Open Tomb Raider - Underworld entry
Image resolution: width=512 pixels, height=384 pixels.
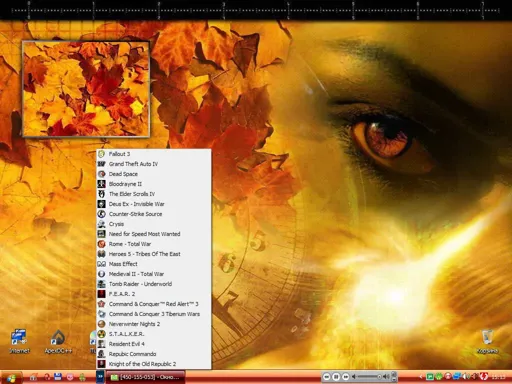click(x=154, y=284)
